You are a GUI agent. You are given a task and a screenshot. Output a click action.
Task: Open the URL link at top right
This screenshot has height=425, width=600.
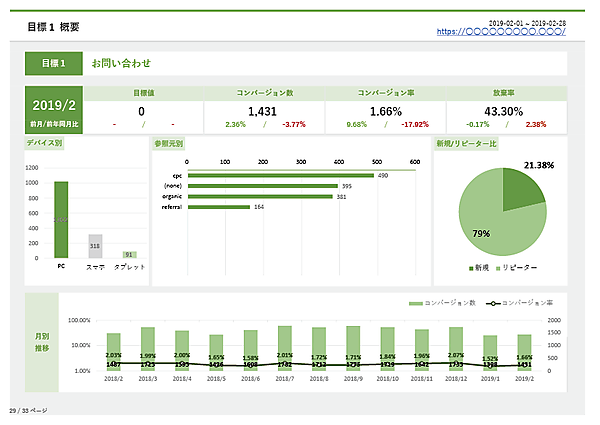[501, 32]
